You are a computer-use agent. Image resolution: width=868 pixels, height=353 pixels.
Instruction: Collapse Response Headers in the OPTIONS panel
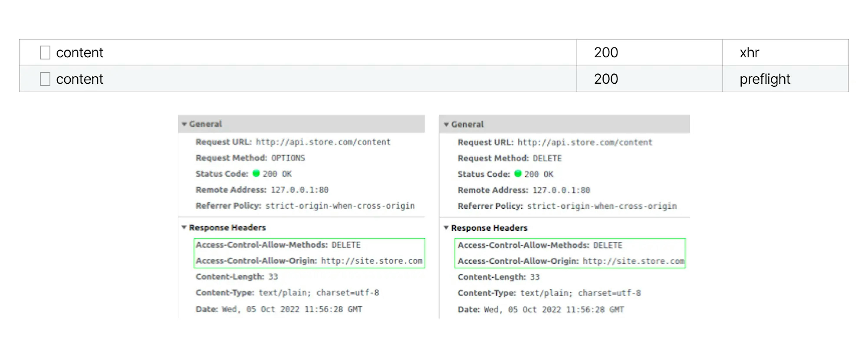(x=184, y=227)
